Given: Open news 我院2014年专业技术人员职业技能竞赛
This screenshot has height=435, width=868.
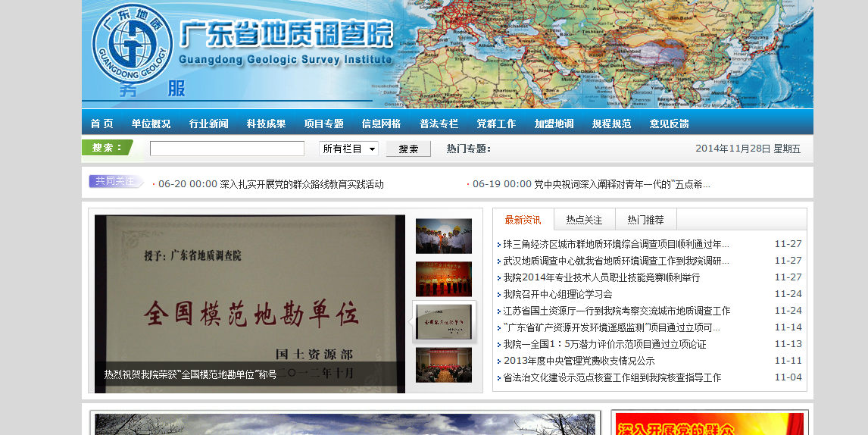Looking at the screenshot, I should 601,277.
